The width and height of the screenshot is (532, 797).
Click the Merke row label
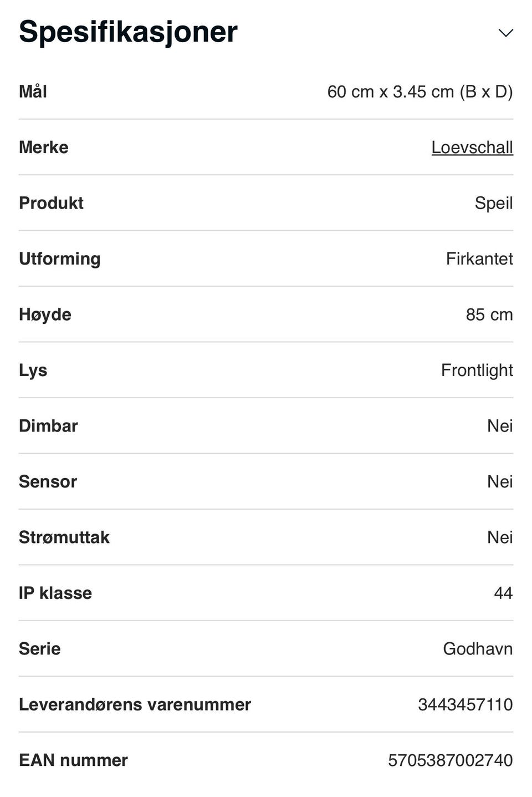43,148
